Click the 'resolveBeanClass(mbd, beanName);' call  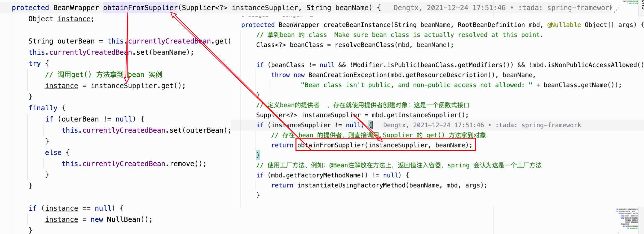tap(394, 45)
